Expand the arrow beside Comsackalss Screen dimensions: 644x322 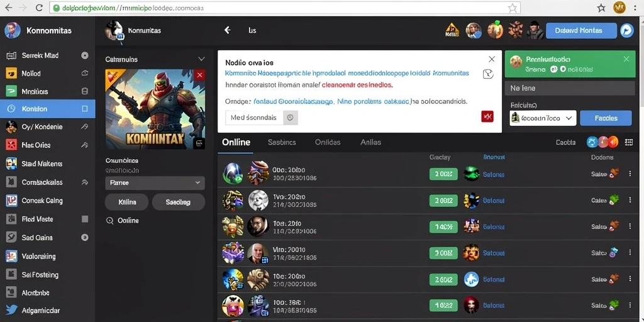(x=85, y=182)
